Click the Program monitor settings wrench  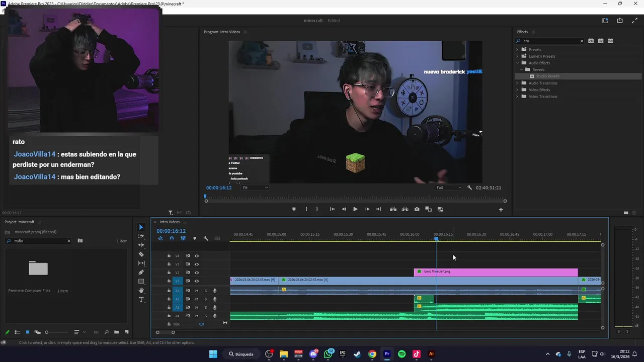click(x=469, y=188)
